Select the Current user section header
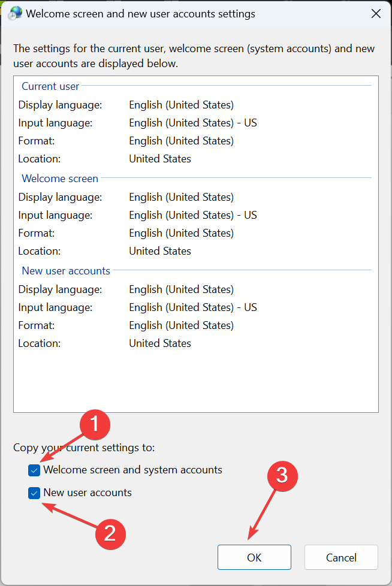Image resolution: width=392 pixels, height=586 pixels. [x=50, y=86]
